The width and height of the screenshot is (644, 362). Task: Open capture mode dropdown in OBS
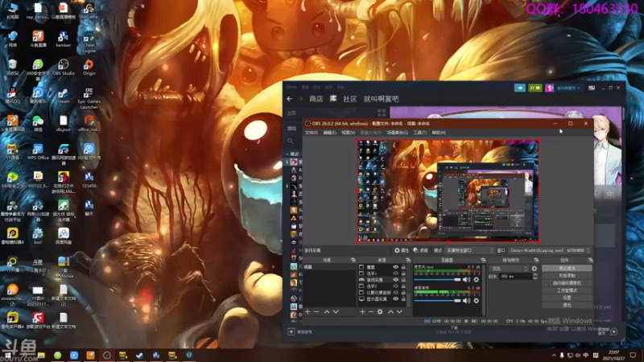(469, 250)
